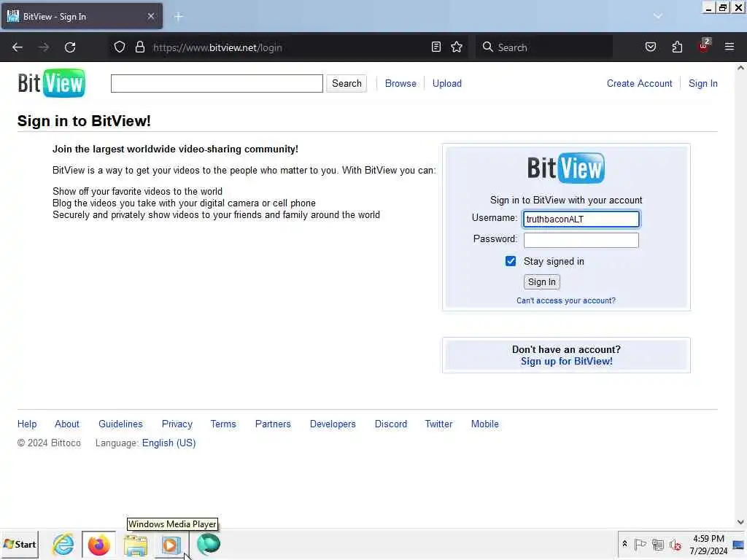Change language via English (US)
This screenshot has width=747, height=560.
[x=169, y=443]
